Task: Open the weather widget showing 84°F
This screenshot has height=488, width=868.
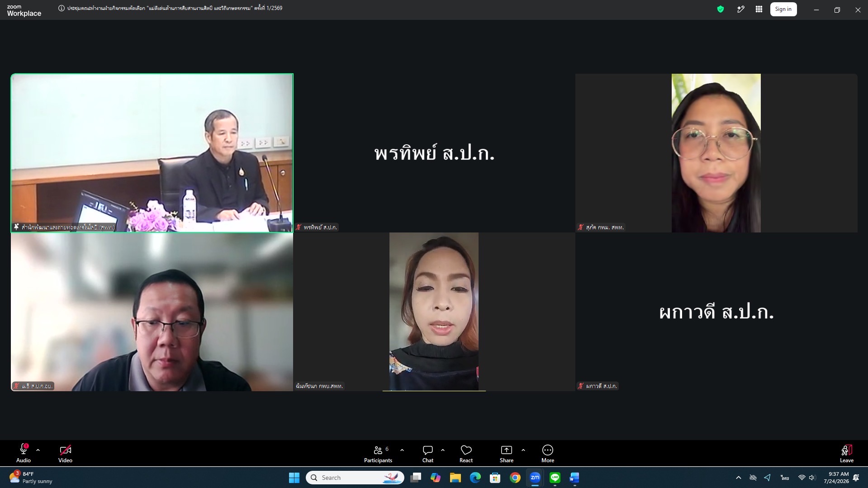Action: tap(31, 478)
